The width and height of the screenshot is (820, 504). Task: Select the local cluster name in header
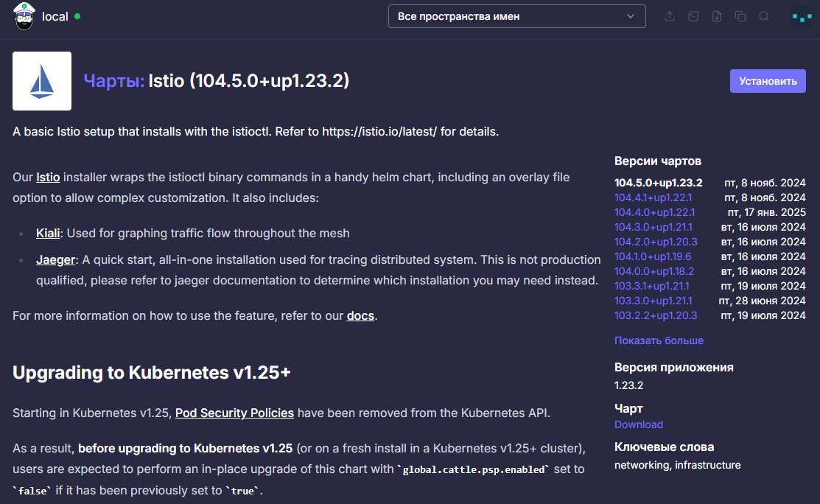coord(55,17)
